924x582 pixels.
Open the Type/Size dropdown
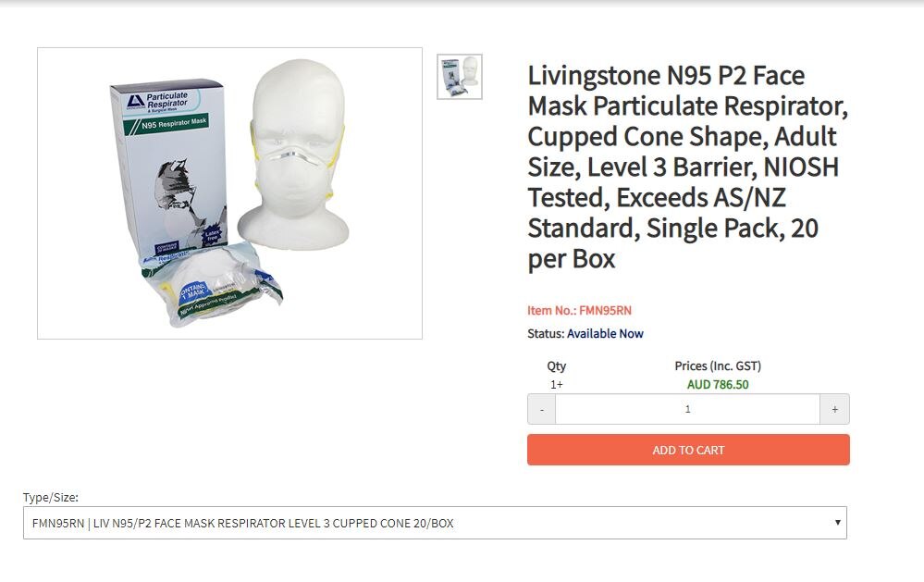pyautogui.click(x=435, y=523)
